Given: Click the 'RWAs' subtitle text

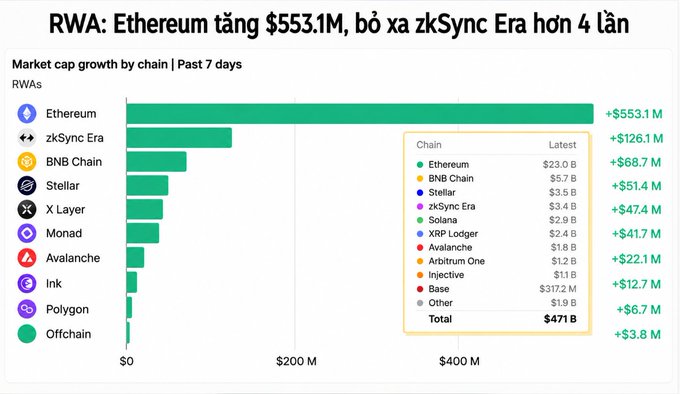Looking at the screenshot, I should 27,85.
